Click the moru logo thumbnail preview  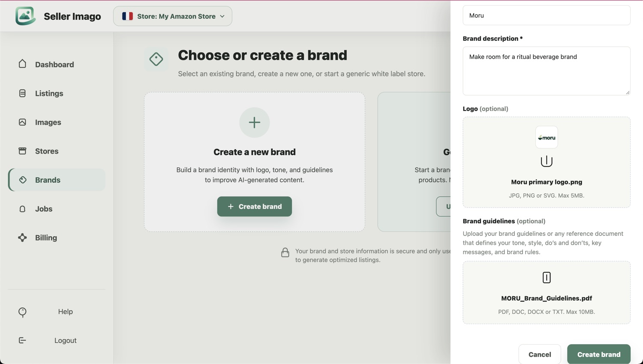pyautogui.click(x=547, y=137)
